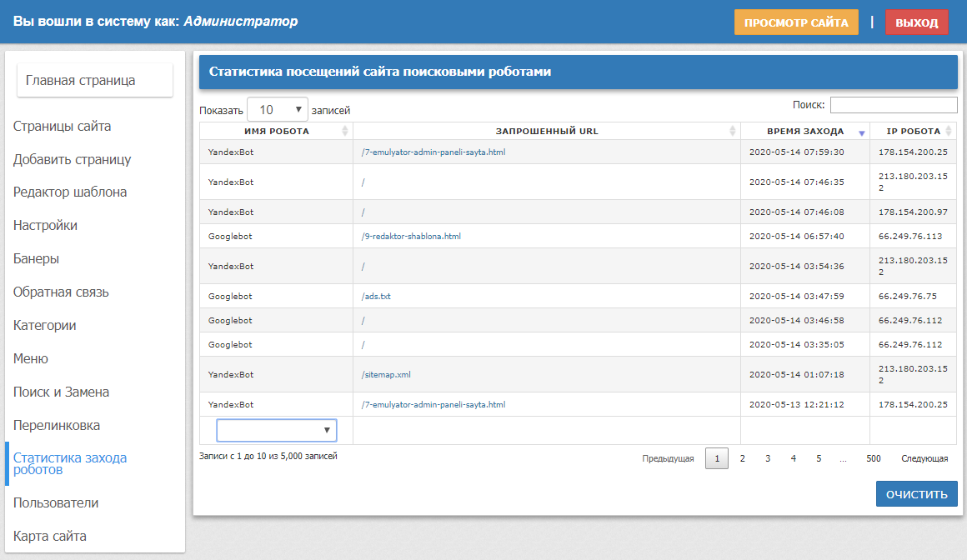Open Категории menu item
This screenshot has height=560, width=967.
pyautogui.click(x=44, y=326)
